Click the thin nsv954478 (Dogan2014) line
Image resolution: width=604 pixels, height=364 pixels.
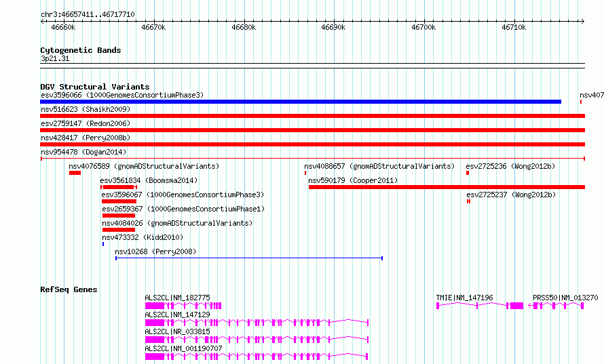click(312, 159)
